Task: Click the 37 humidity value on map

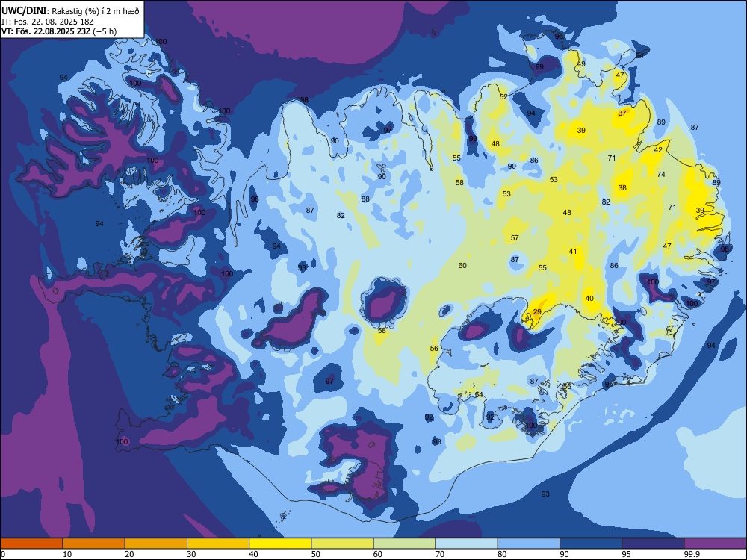Action: (x=623, y=113)
